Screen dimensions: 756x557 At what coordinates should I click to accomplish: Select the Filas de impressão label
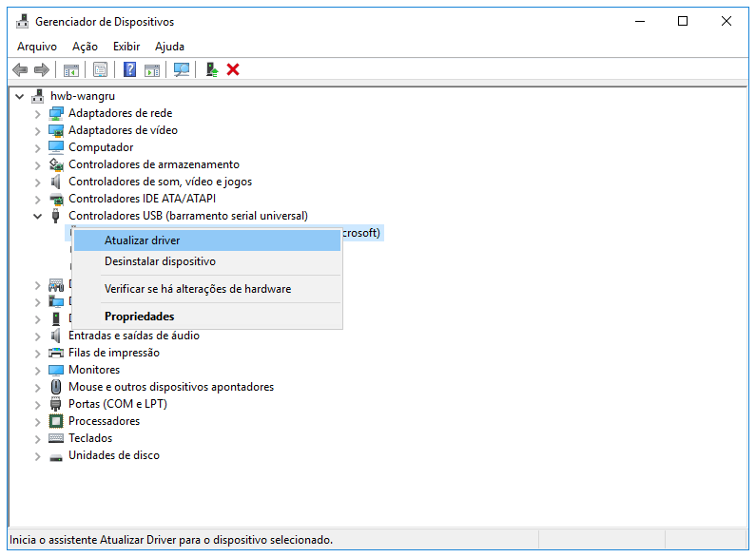click(114, 353)
